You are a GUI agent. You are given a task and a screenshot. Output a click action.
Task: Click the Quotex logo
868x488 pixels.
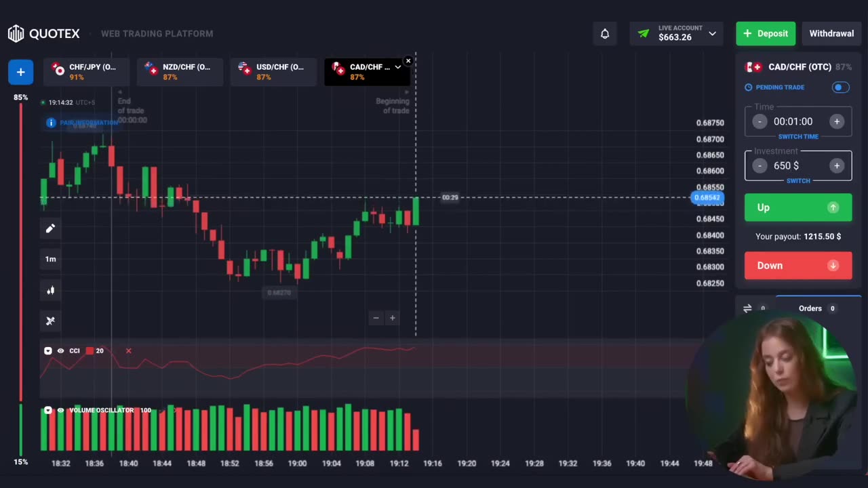43,33
